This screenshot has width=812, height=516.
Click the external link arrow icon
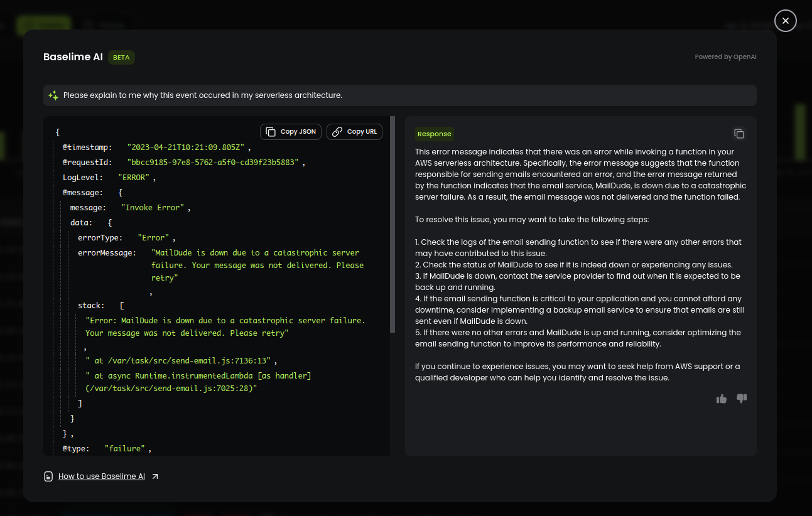[155, 476]
